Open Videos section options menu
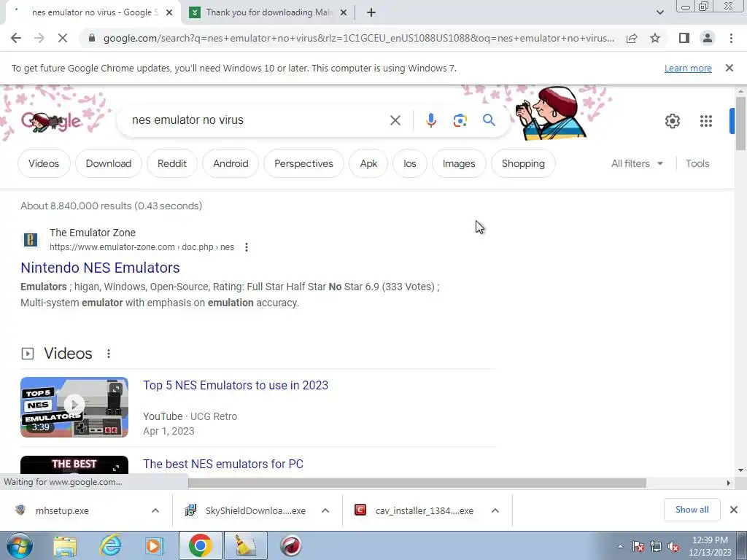The width and height of the screenshot is (747, 560). [109, 354]
